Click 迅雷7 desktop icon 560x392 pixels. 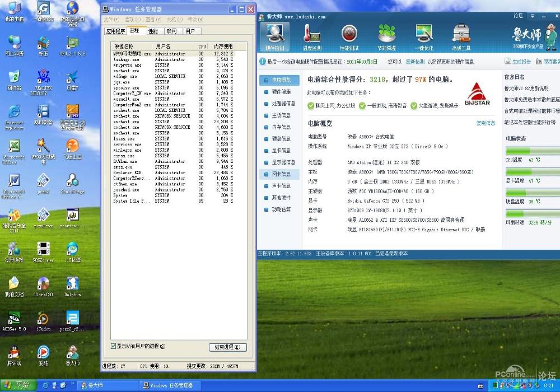coord(72,80)
